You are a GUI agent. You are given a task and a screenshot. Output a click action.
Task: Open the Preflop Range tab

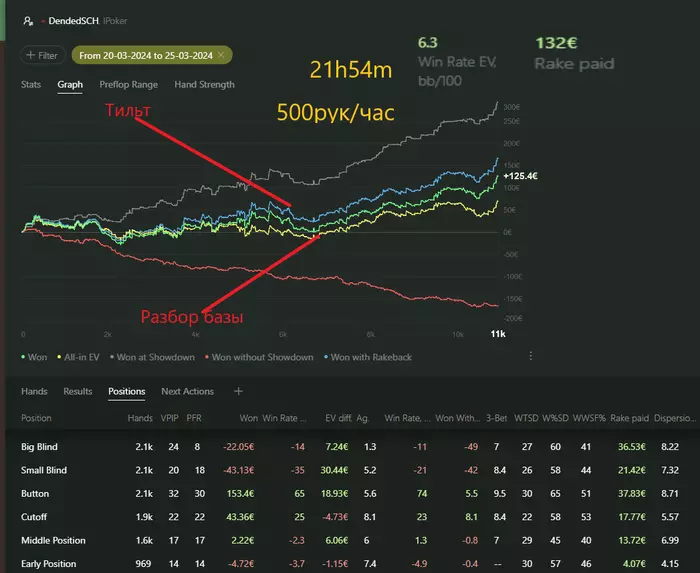pyautogui.click(x=129, y=84)
